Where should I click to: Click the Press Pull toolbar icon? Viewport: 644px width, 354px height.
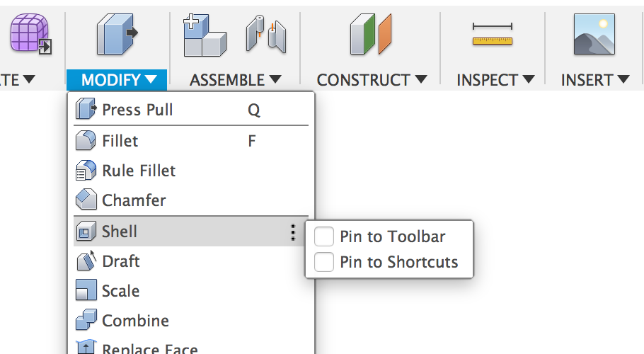point(117,36)
